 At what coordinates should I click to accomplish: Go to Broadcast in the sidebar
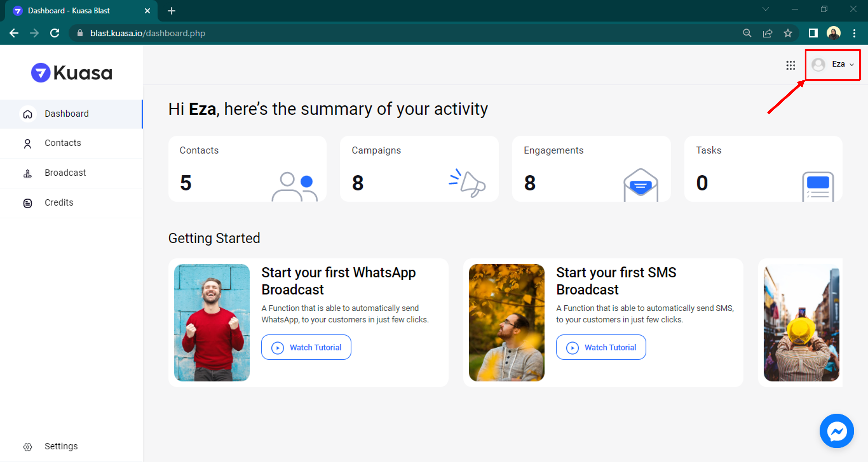click(65, 173)
